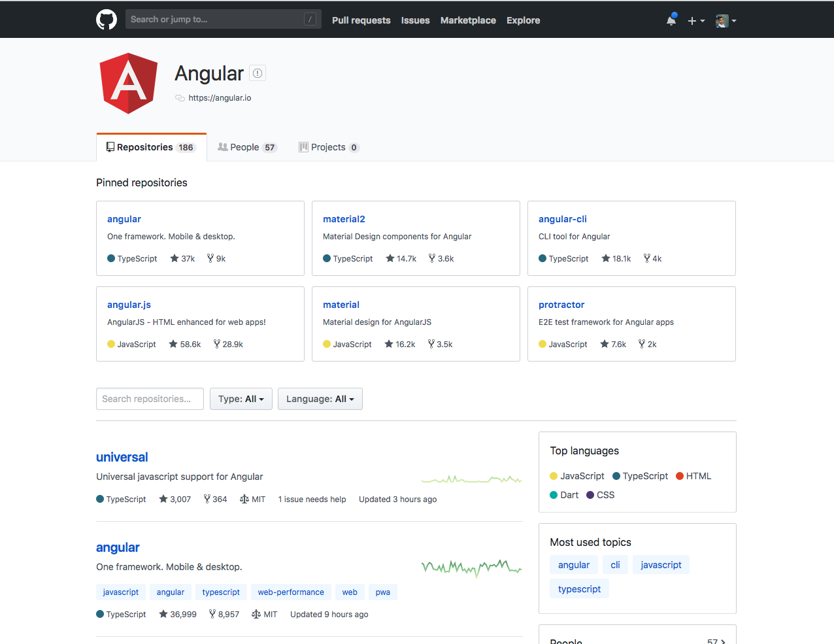Click the report icon beside Angular title
The width and height of the screenshot is (834, 644).
258,73
